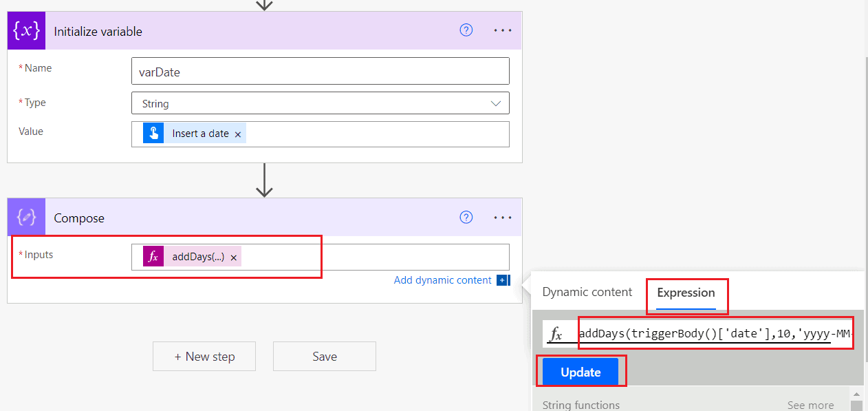The width and height of the screenshot is (868, 411).
Task: Click the fx icon on addDays chip
Action: pos(153,256)
